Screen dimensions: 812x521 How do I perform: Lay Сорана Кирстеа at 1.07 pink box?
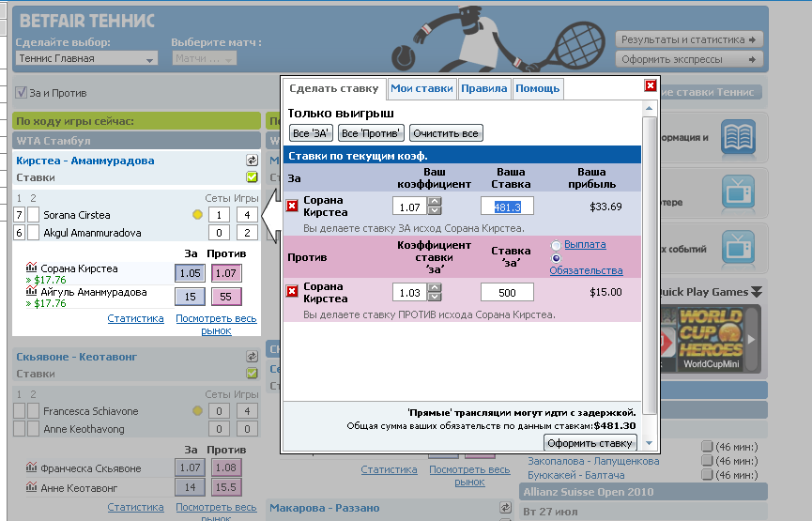coord(226,273)
